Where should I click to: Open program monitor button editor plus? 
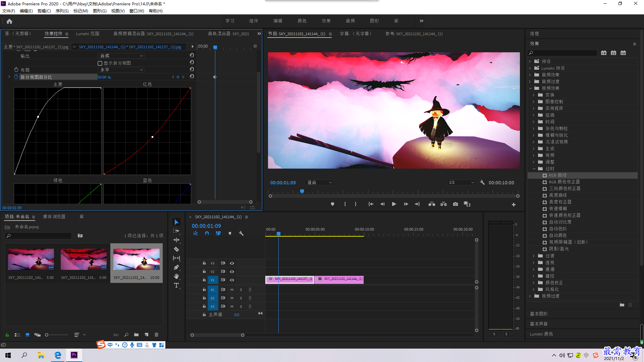click(x=514, y=204)
